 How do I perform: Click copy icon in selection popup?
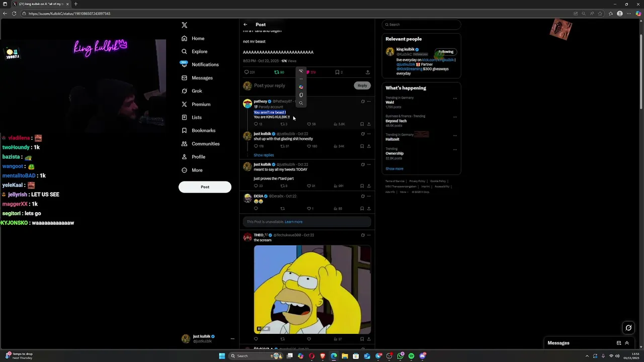tap(301, 95)
